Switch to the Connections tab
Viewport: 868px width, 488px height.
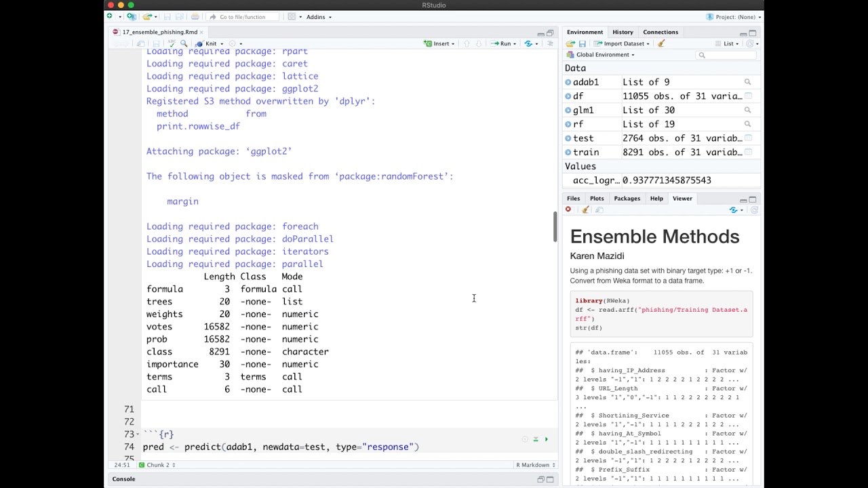coord(660,32)
